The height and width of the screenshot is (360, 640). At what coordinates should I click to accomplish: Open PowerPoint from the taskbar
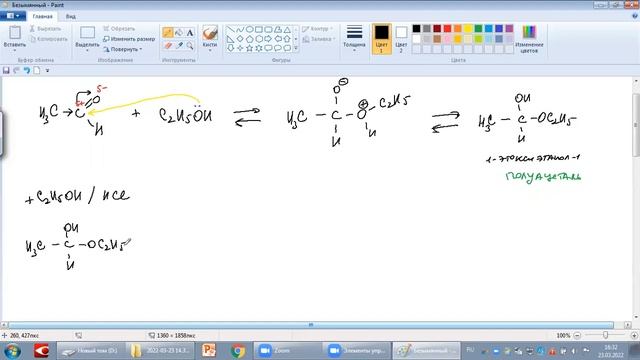tap(209, 351)
